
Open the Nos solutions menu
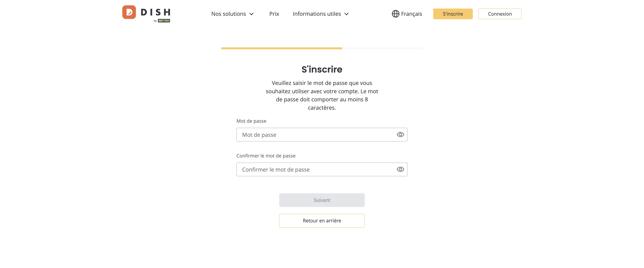[232, 14]
